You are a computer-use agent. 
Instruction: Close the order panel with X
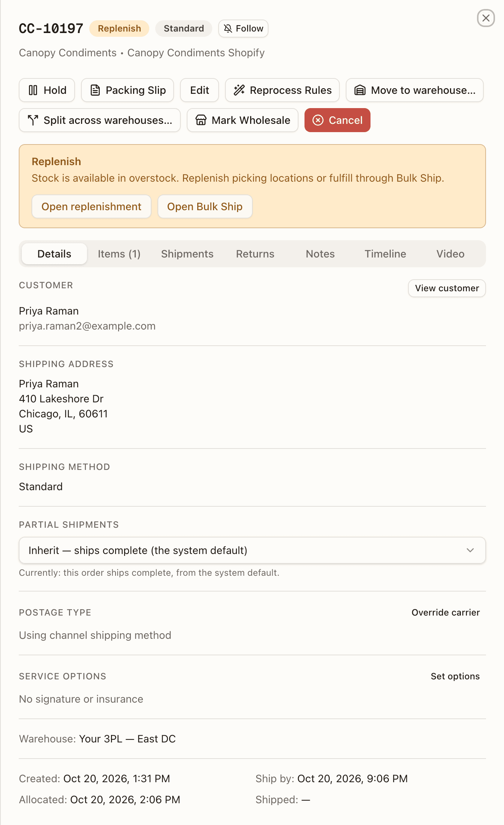(x=486, y=18)
